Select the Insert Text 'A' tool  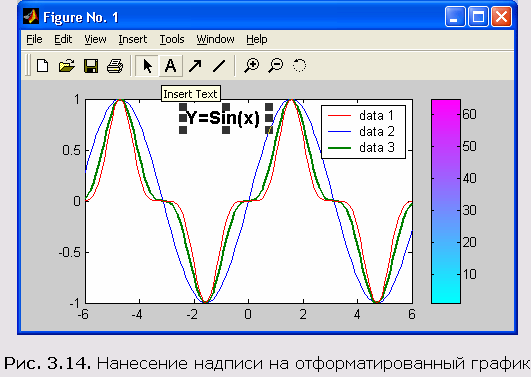pos(171,66)
